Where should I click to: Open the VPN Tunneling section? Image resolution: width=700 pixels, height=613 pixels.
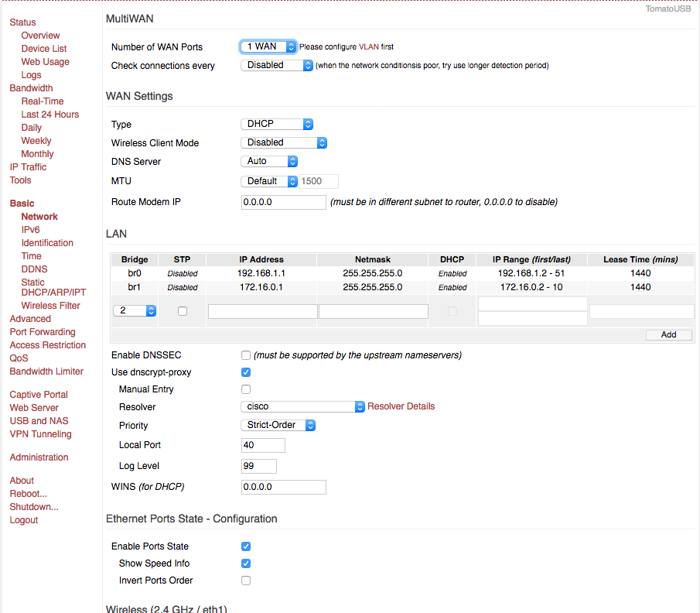pyautogui.click(x=40, y=433)
